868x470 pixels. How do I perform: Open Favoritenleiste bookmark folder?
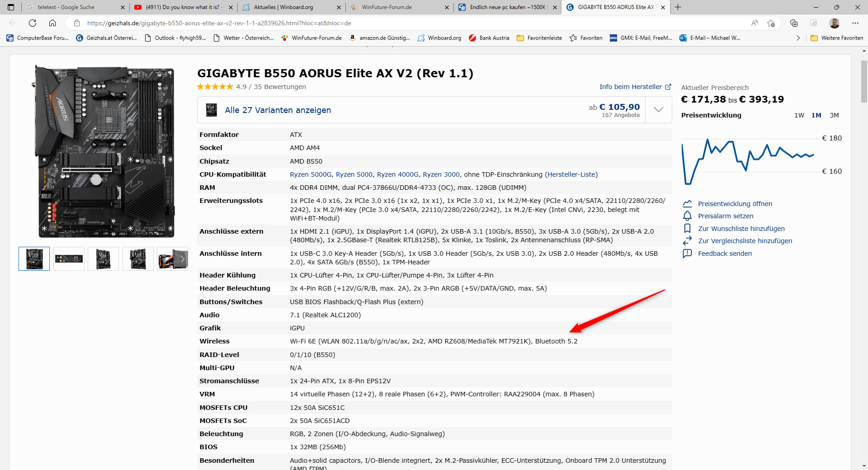539,38
